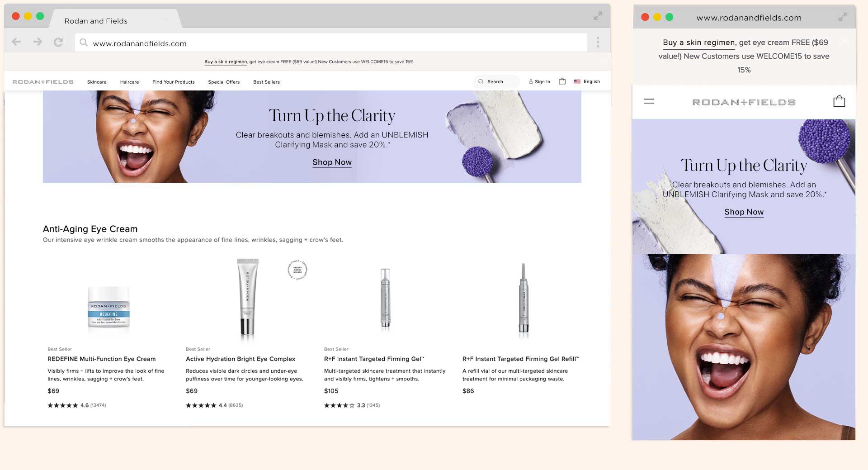Click the Rodan+Fields logo in mobile window
The image size is (868, 470).
(x=744, y=102)
